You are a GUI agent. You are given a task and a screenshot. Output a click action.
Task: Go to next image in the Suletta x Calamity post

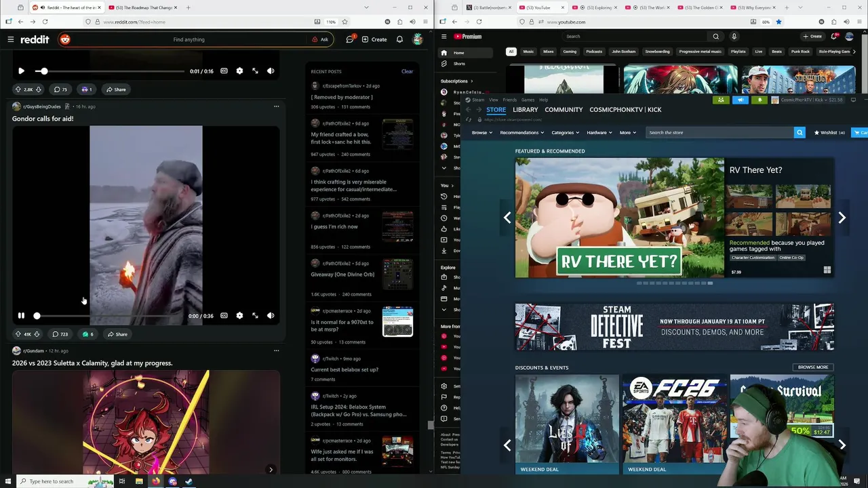271,469
